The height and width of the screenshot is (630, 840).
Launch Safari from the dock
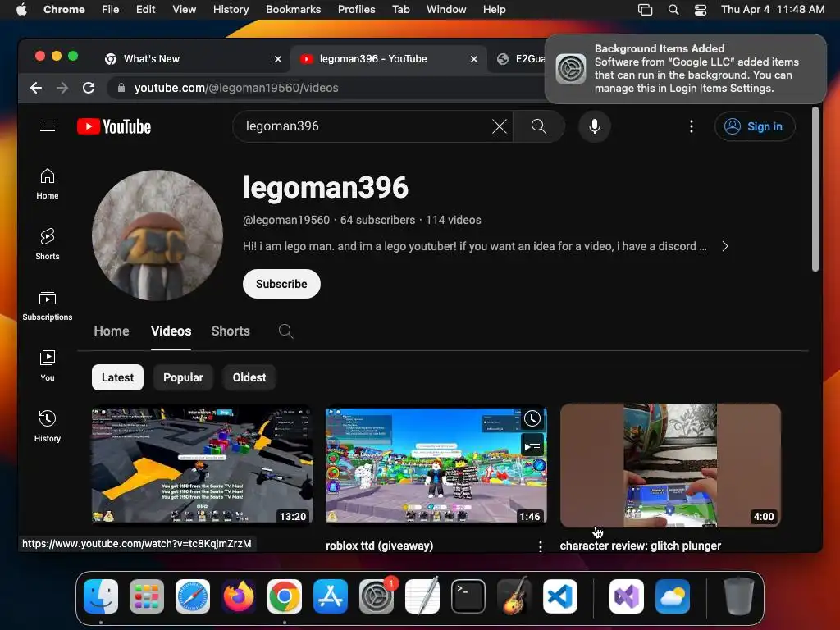[192, 596]
